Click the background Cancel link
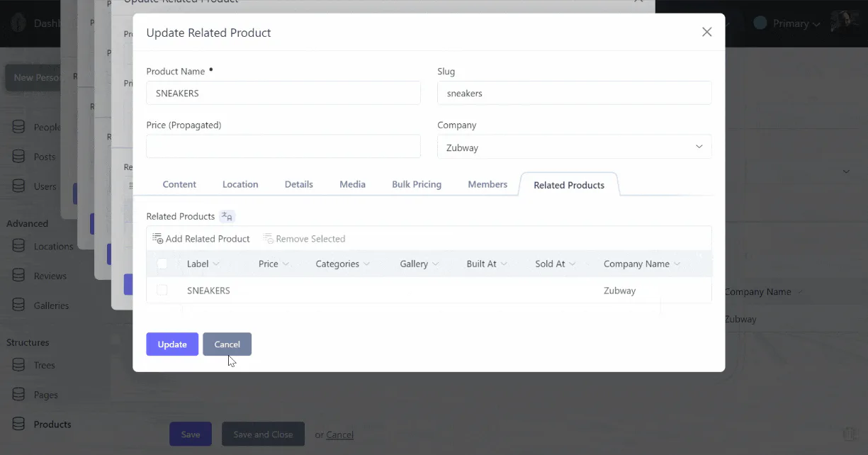The width and height of the screenshot is (868, 455). tap(340, 434)
